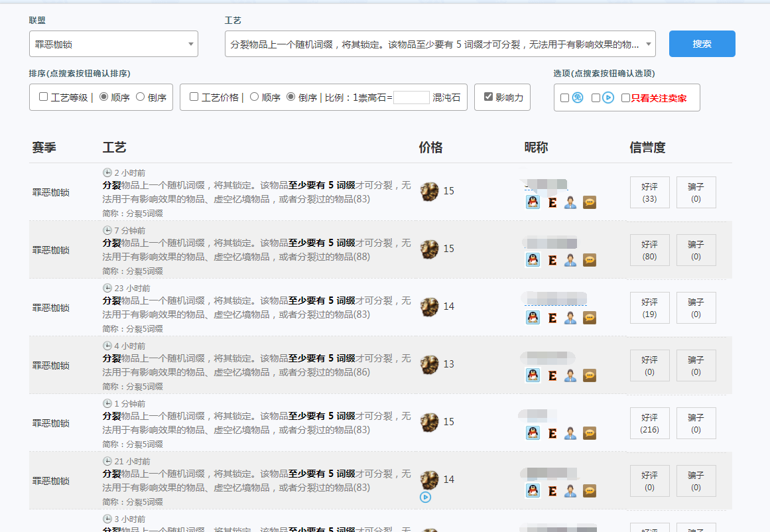This screenshot has height=532, width=770.
Task: Open the 联盟 league dropdown
Action: point(113,44)
